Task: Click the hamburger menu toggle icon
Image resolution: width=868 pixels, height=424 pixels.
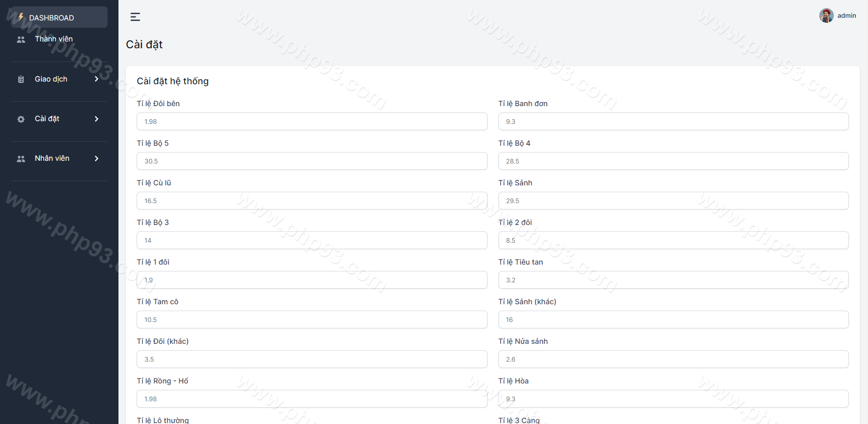Action: click(x=135, y=17)
